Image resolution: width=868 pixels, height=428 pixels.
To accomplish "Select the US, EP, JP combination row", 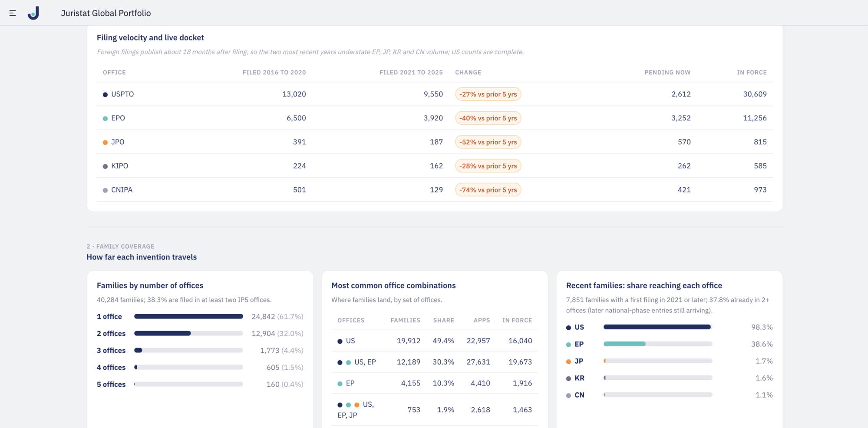I will [435, 410].
